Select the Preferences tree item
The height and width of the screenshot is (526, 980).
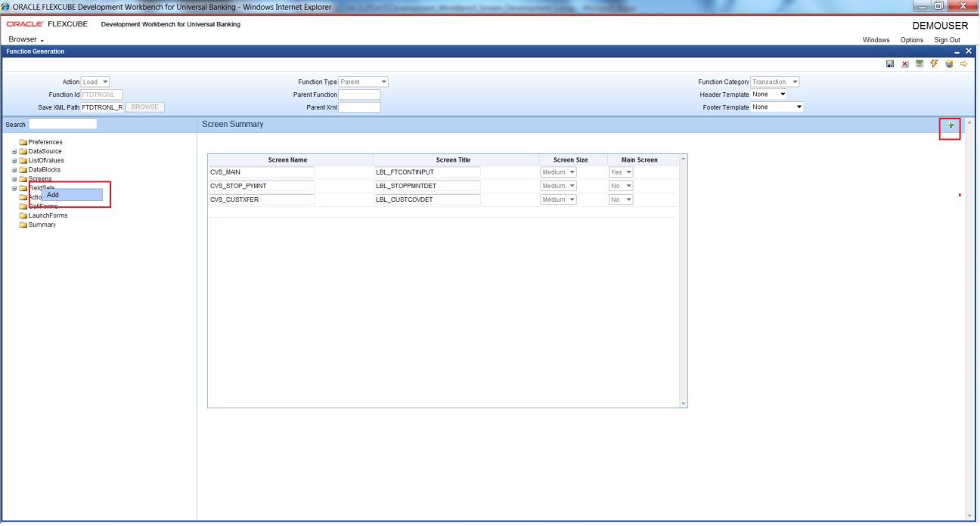click(45, 142)
